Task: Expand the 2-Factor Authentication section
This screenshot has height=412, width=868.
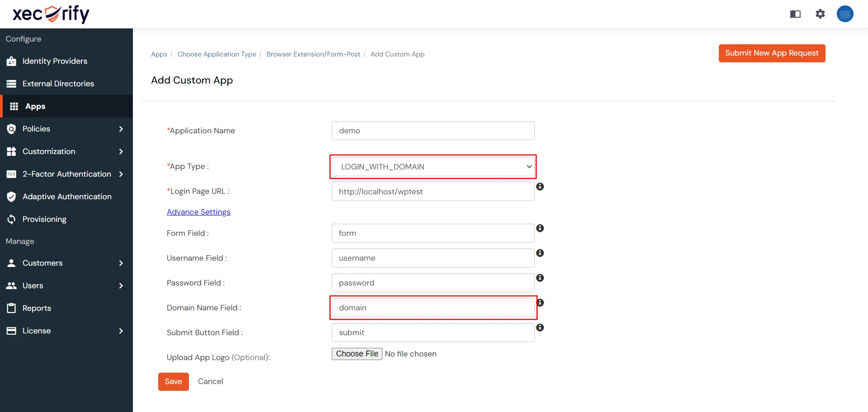Action: coord(121,174)
